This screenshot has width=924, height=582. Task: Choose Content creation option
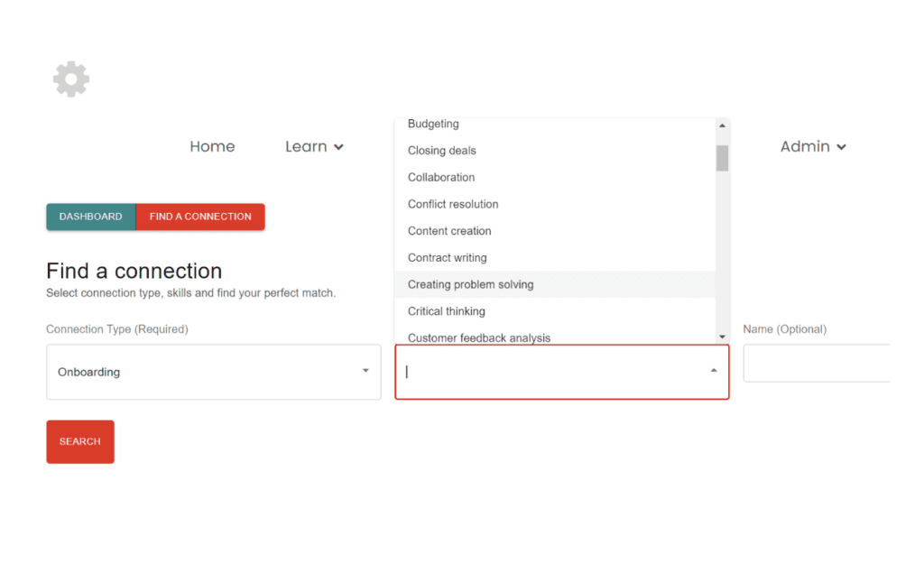pyautogui.click(x=555, y=231)
